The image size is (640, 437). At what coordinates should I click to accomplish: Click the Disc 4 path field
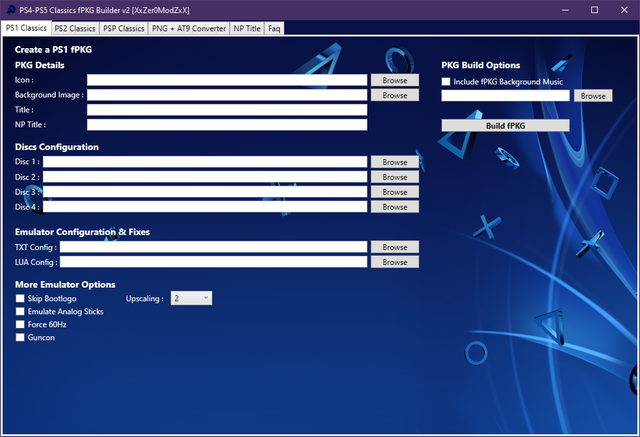coord(205,206)
